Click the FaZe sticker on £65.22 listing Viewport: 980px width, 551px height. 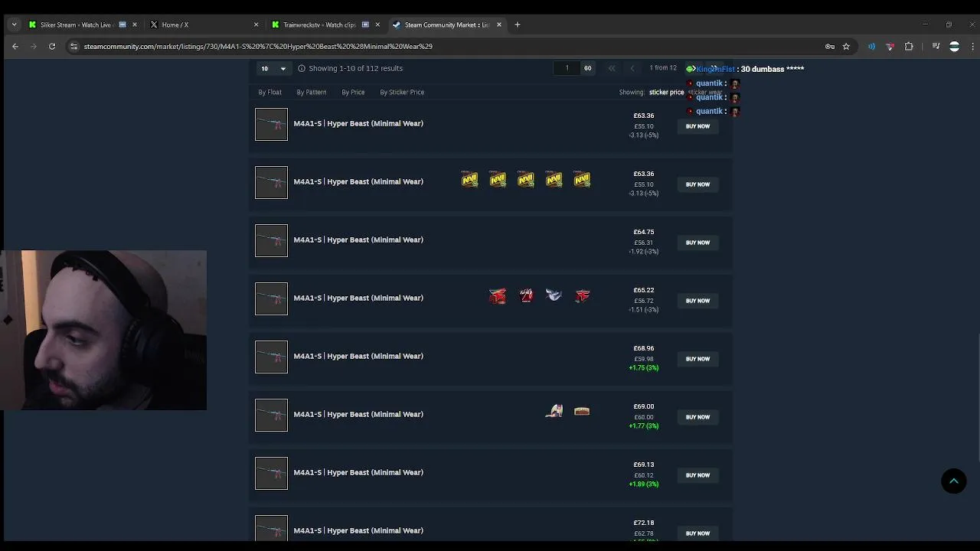click(x=582, y=296)
